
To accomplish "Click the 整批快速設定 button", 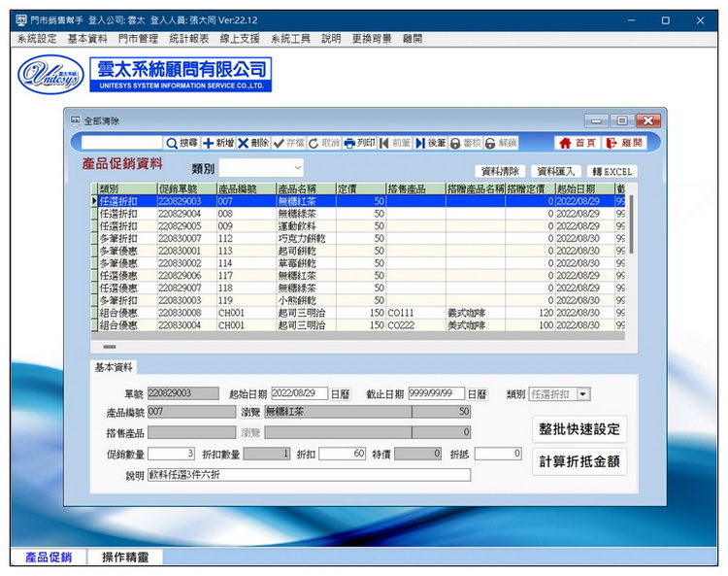I will [579, 429].
